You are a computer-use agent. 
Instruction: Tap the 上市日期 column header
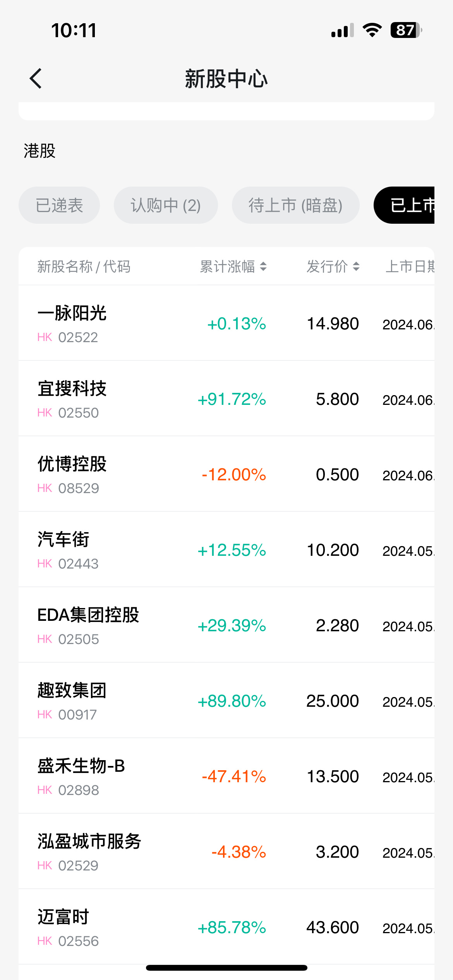pyautogui.click(x=410, y=266)
